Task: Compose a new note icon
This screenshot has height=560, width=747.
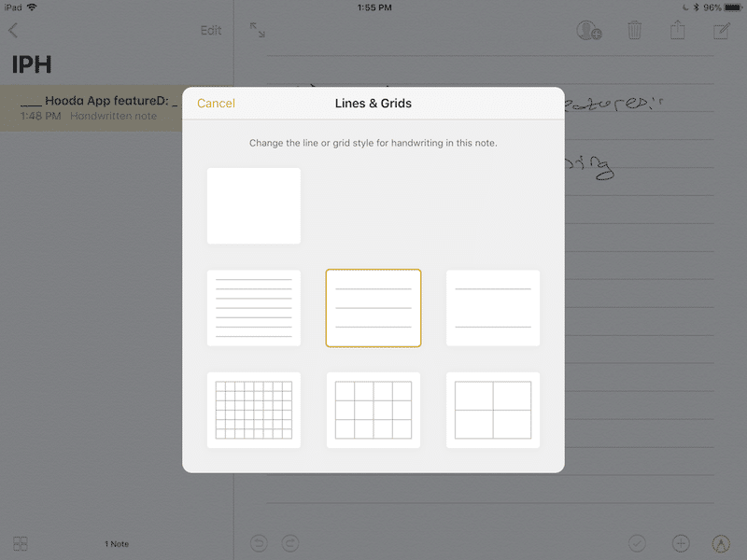Action: click(721, 31)
